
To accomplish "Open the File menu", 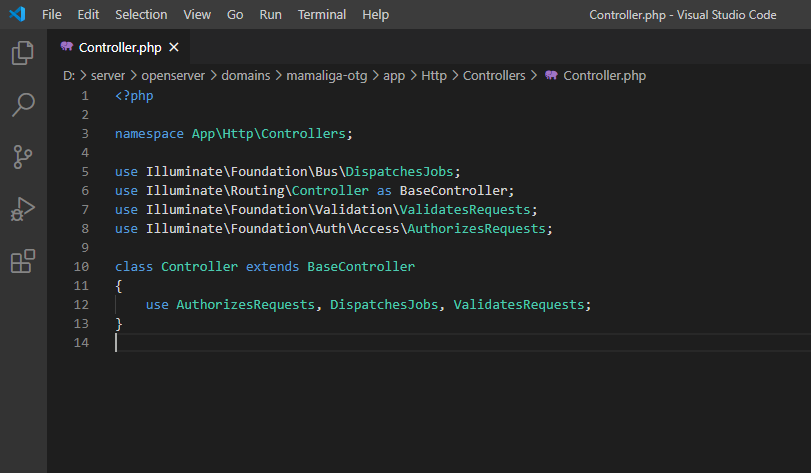I will [52, 15].
